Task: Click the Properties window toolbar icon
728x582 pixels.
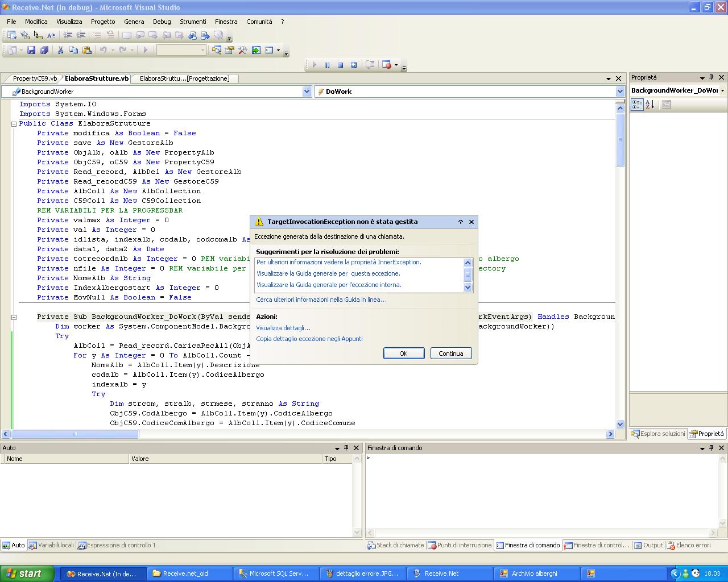Action: (230, 50)
